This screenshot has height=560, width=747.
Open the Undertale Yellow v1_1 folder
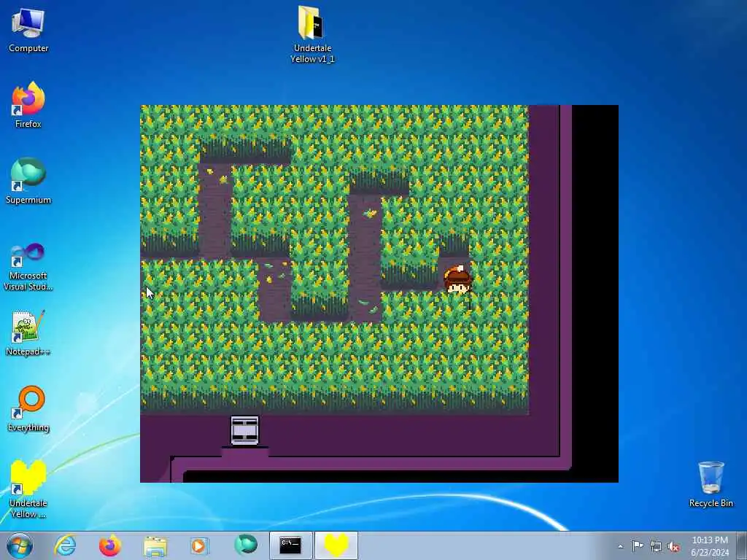tap(312, 34)
